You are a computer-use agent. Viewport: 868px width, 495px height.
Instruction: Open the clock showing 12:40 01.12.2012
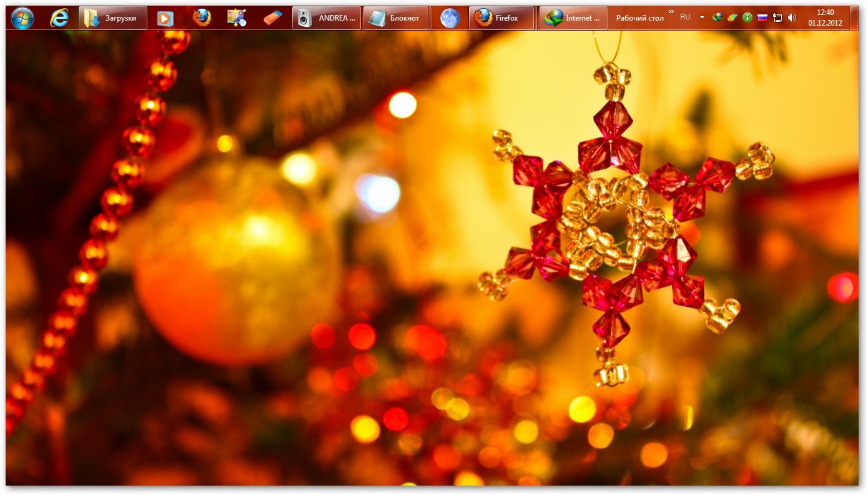pyautogui.click(x=825, y=17)
